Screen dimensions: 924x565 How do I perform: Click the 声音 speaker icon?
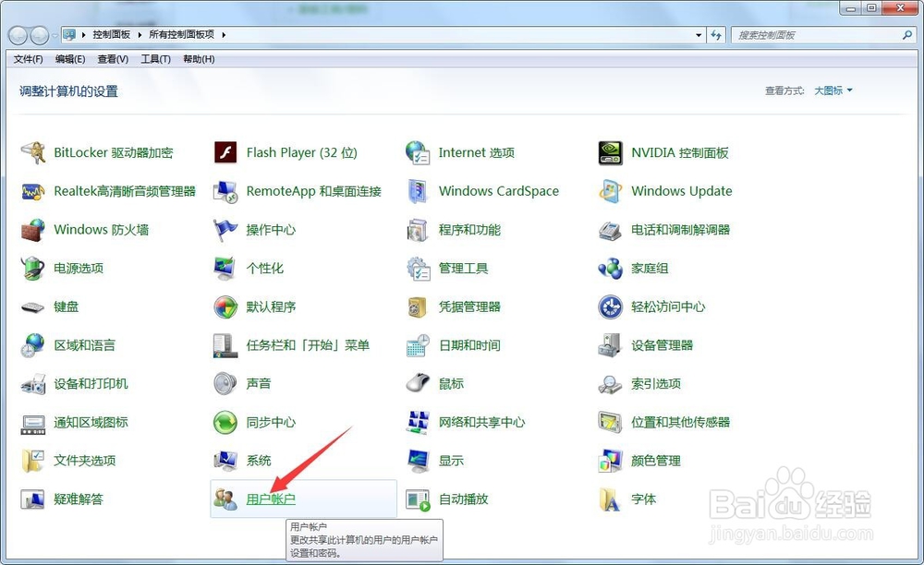click(x=225, y=384)
